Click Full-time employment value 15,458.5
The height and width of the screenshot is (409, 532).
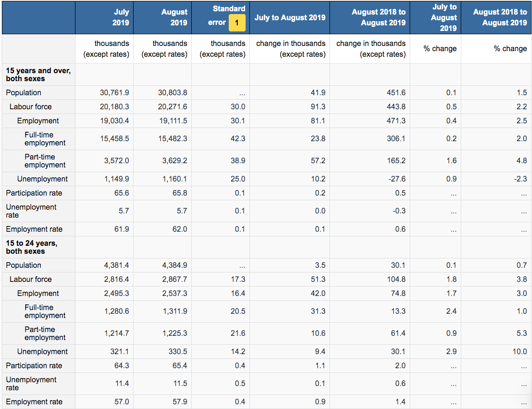pos(114,138)
